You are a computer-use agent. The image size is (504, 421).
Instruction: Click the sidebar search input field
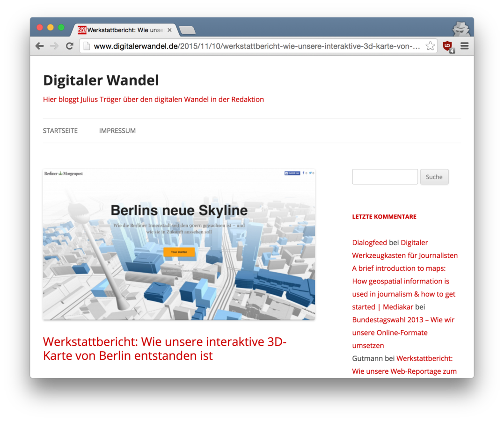pos(385,177)
